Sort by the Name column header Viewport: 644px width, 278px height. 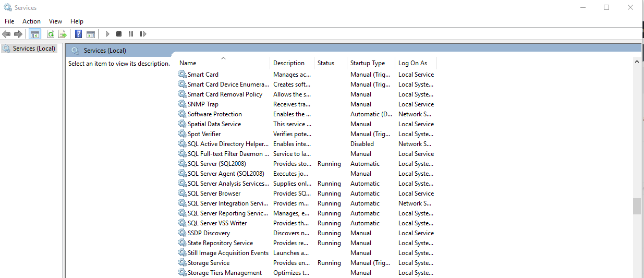(x=223, y=63)
